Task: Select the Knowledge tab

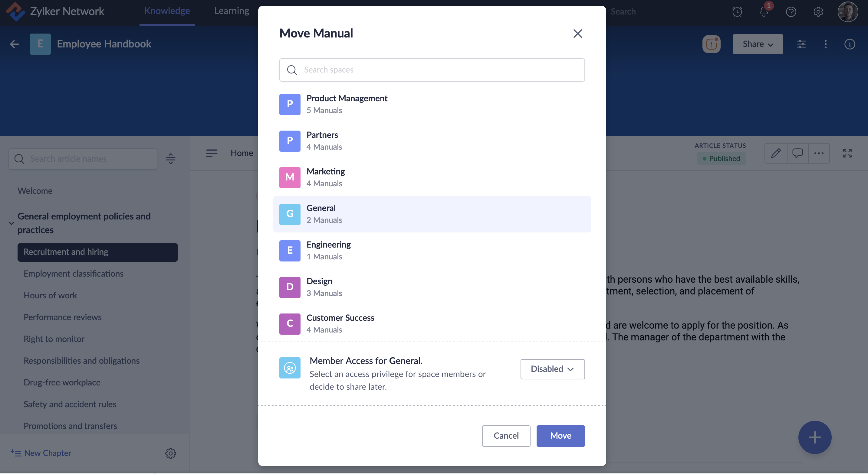Action: [167, 11]
